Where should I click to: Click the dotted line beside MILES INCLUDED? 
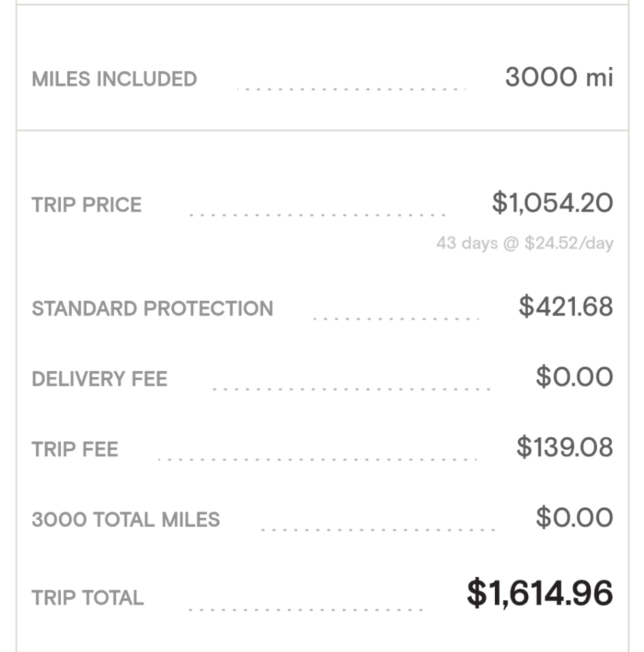coord(351,89)
